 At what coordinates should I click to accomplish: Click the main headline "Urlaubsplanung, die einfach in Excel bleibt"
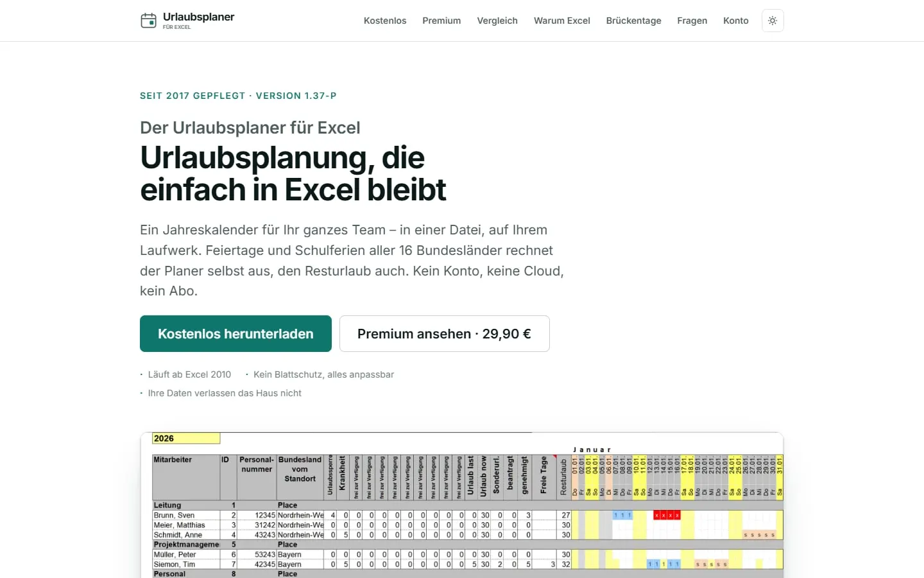click(293, 173)
